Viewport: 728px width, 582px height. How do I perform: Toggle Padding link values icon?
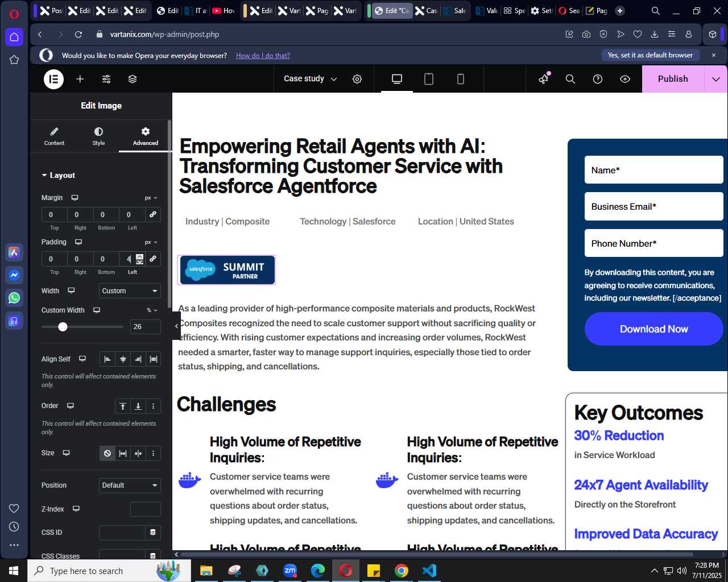pyautogui.click(x=153, y=259)
